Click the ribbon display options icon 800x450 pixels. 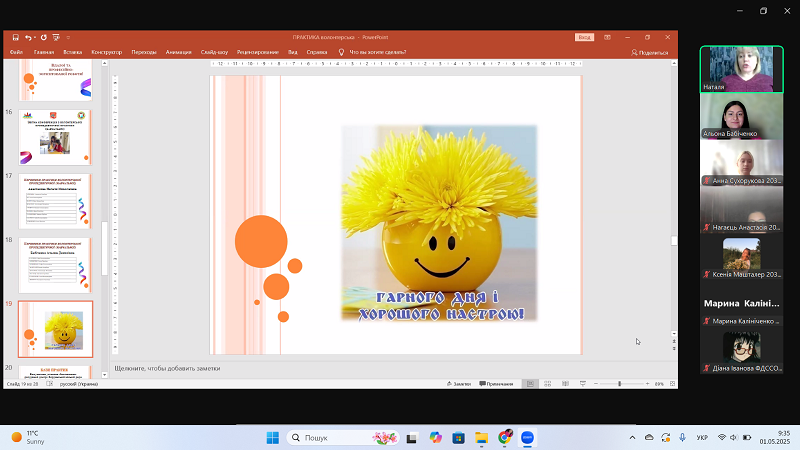pyautogui.click(x=607, y=37)
